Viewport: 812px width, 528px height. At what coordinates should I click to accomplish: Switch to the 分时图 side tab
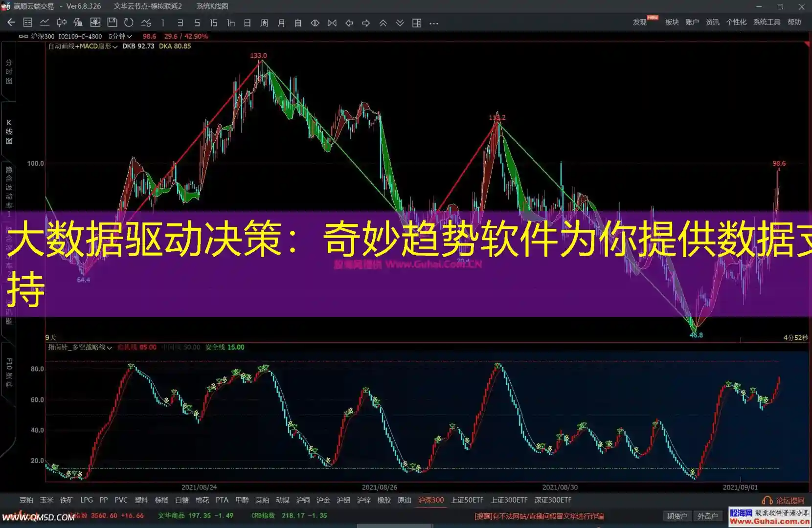9,71
